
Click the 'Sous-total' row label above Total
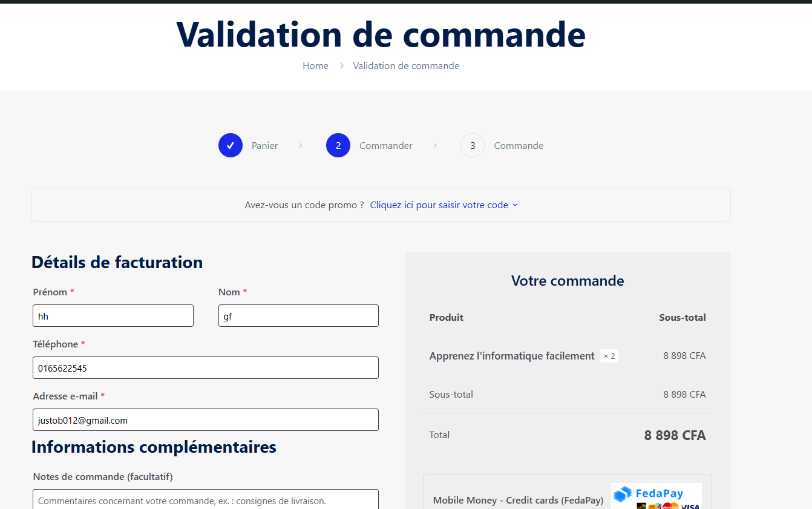tap(451, 394)
